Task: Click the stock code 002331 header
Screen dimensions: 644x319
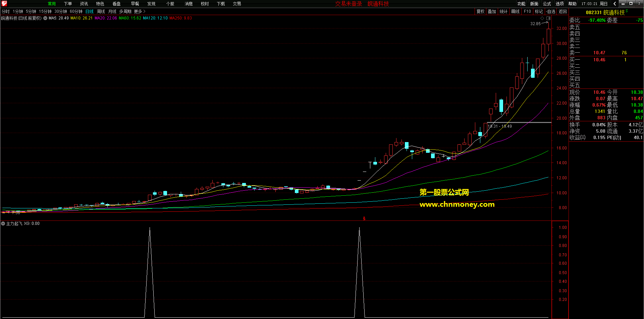Action: click(x=594, y=12)
